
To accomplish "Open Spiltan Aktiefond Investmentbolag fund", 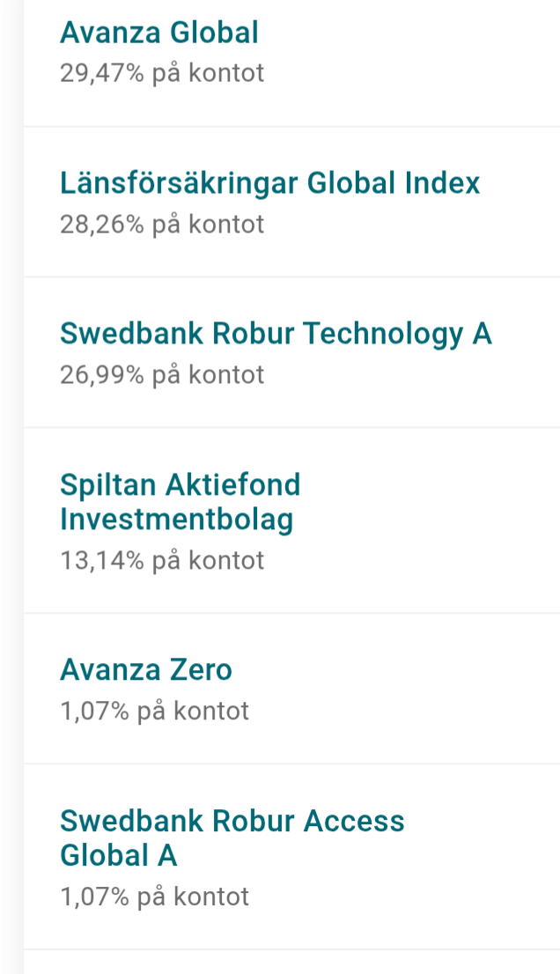I will tap(181, 502).
